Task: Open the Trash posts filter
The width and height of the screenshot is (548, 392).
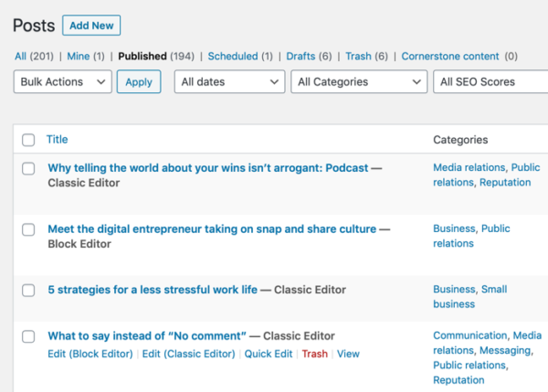Action: [x=358, y=57]
